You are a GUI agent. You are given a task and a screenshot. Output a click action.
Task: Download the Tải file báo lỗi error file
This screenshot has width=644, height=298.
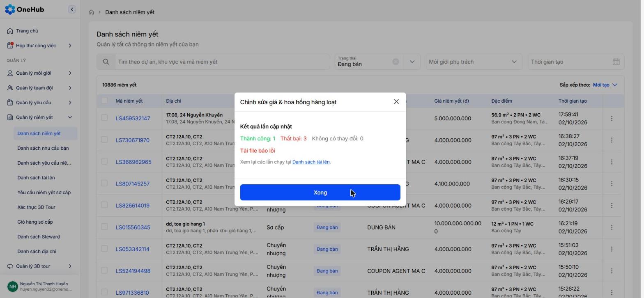tap(258, 151)
